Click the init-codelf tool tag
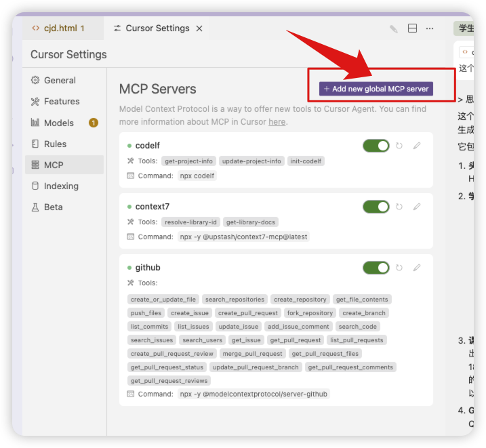Screen dimensions: 486x448 (x=306, y=161)
